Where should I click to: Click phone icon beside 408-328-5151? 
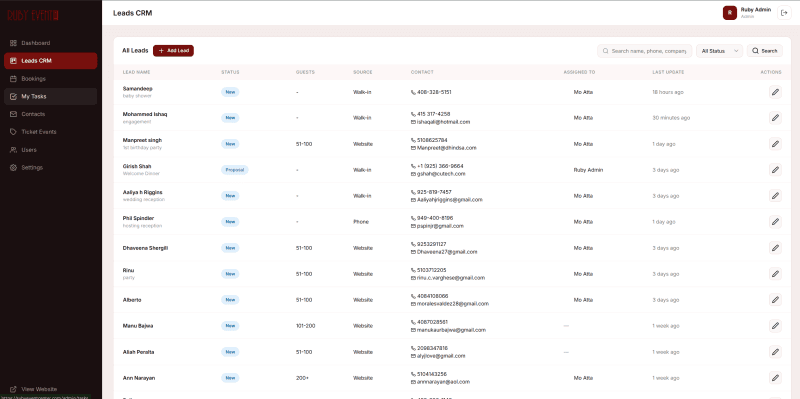click(x=413, y=92)
